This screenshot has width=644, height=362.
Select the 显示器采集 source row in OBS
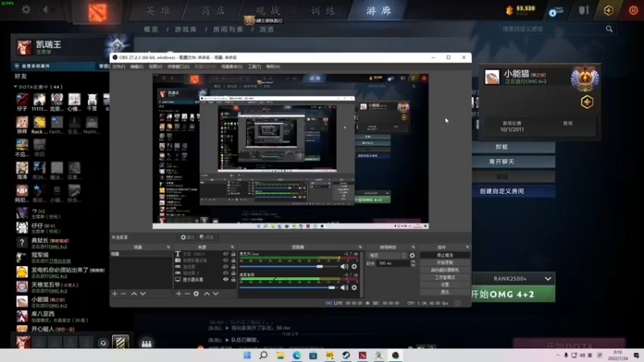coord(205,279)
